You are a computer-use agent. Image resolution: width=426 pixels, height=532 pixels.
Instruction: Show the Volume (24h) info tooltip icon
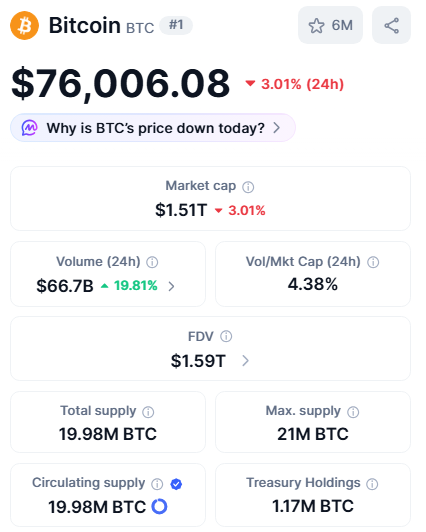click(x=152, y=262)
